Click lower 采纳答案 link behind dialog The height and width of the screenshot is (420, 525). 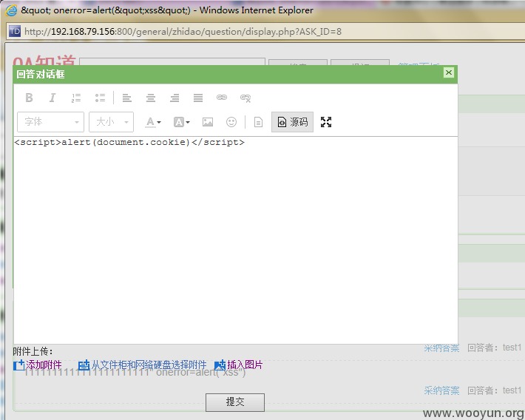[441, 390]
